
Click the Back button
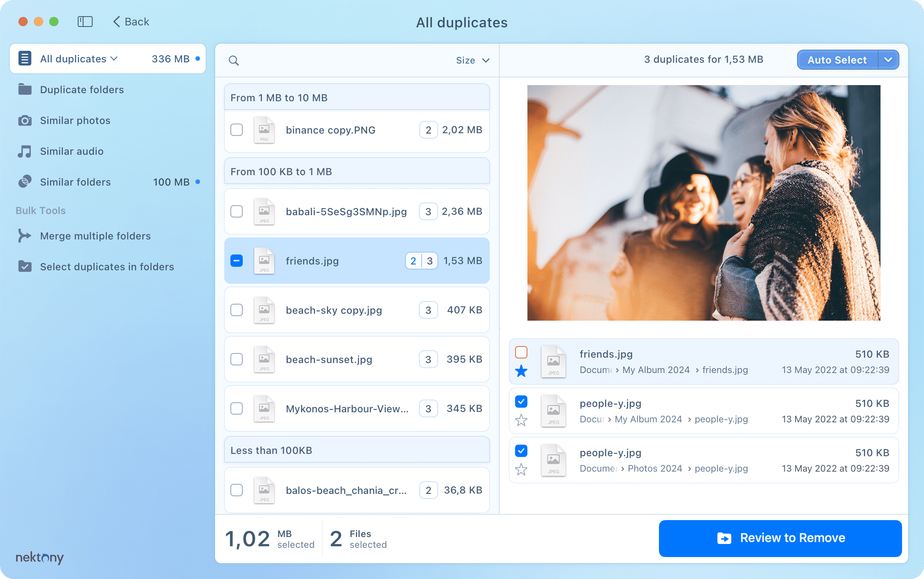[x=132, y=22]
